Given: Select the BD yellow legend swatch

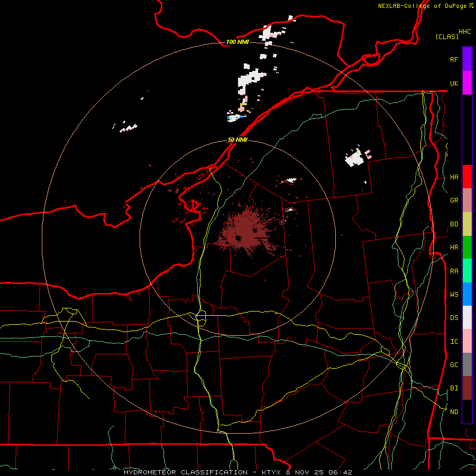Looking at the screenshot, I should [467, 224].
